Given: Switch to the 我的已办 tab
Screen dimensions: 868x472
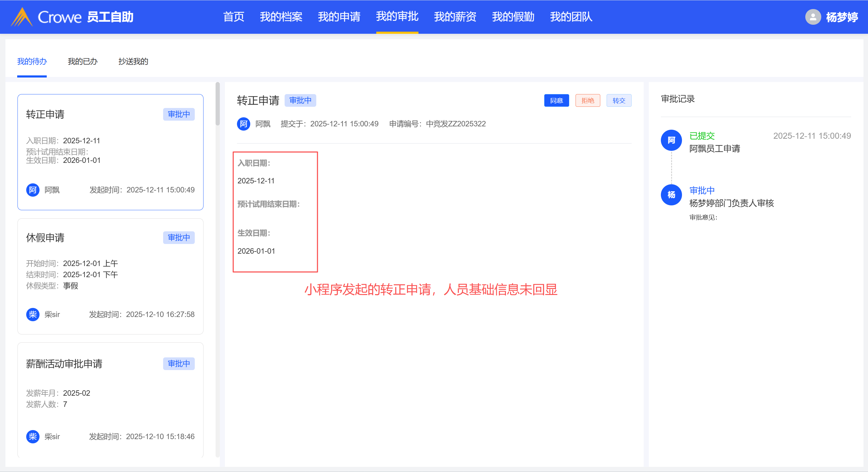Looking at the screenshot, I should tap(83, 61).
